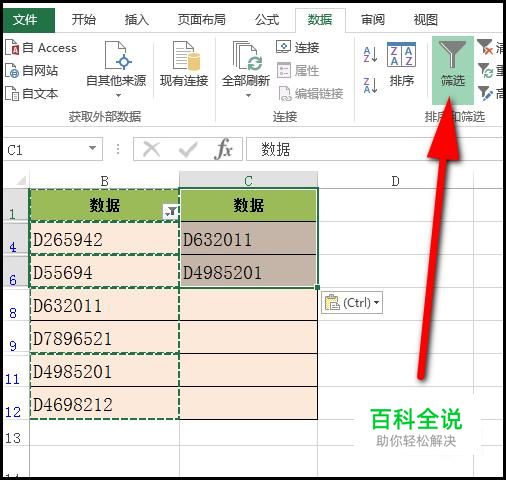
Task: Open the 排序 sort dialog
Action: [401, 65]
